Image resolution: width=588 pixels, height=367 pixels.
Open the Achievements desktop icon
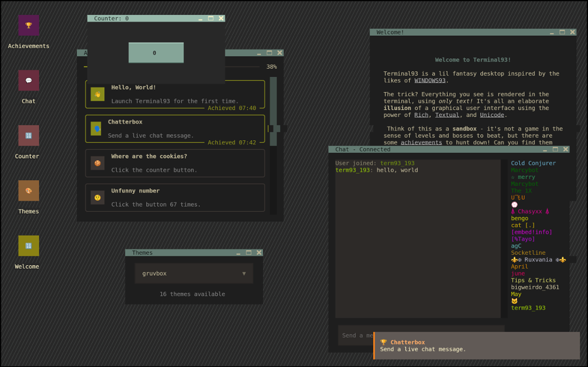point(28,26)
